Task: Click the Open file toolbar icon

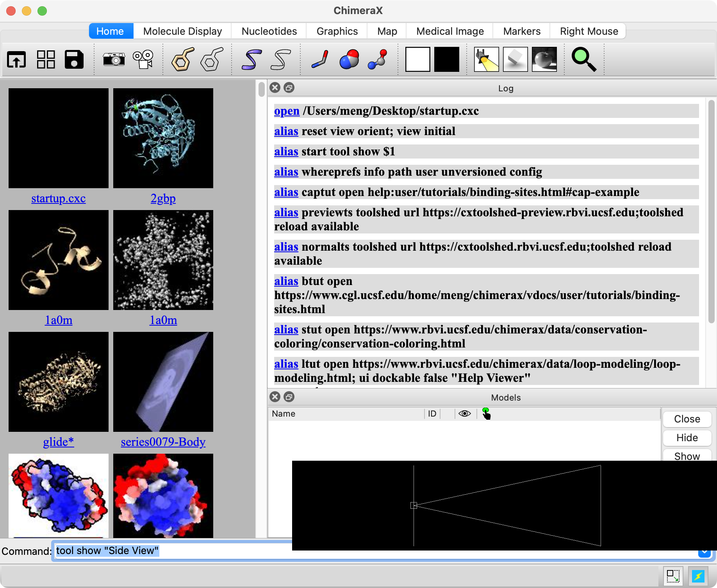Action: tap(16, 60)
